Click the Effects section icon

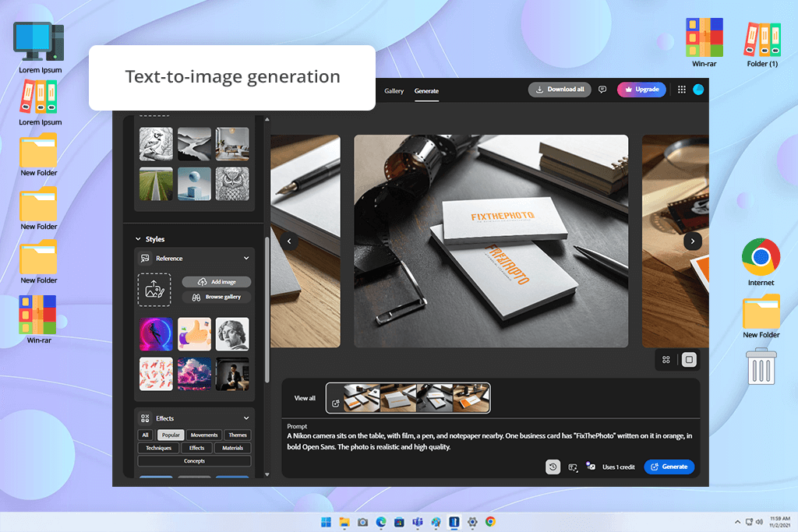point(145,418)
